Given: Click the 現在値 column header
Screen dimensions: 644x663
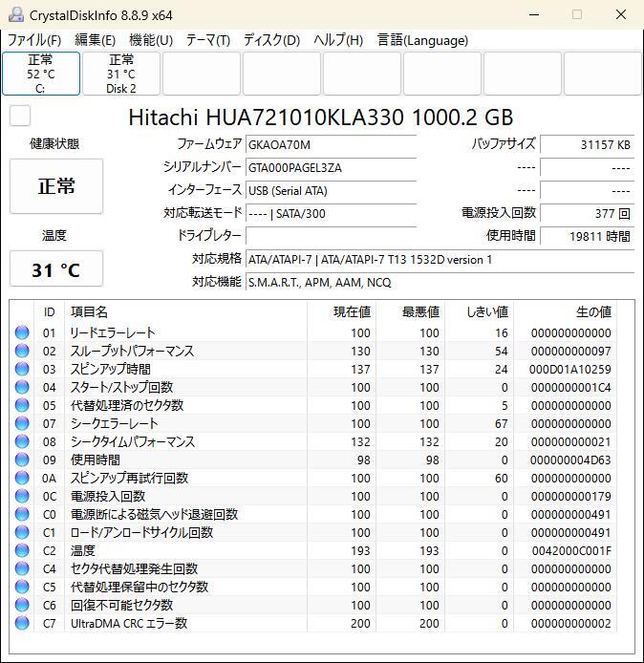Looking at the screenshot, I should coord(341,312).
